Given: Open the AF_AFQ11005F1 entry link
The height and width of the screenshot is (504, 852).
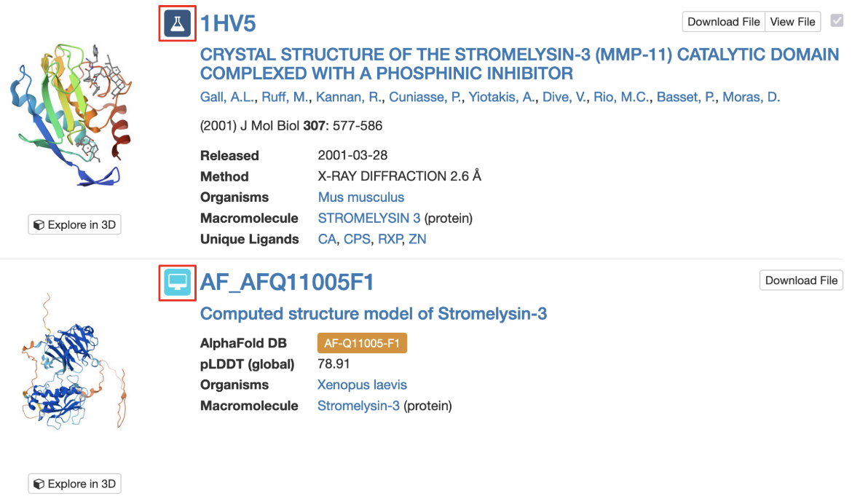Looking at the screenshot, I should click(x=287, y=282).
